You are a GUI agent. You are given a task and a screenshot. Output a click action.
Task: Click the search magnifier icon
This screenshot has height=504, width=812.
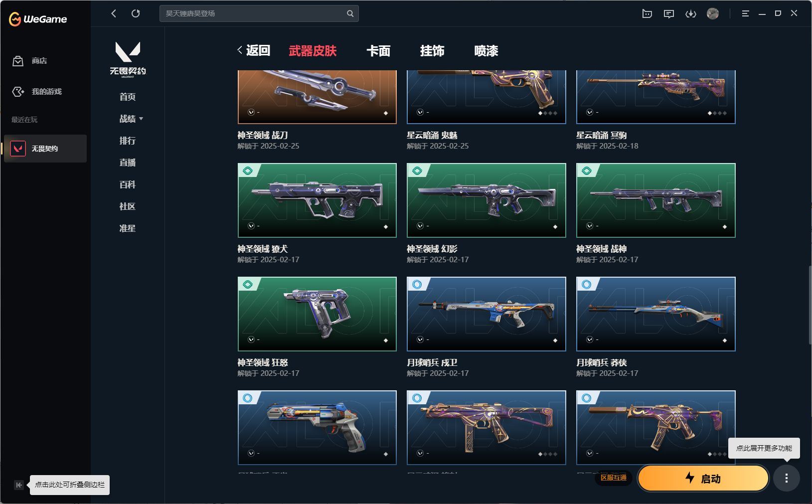tap(350, 13)
